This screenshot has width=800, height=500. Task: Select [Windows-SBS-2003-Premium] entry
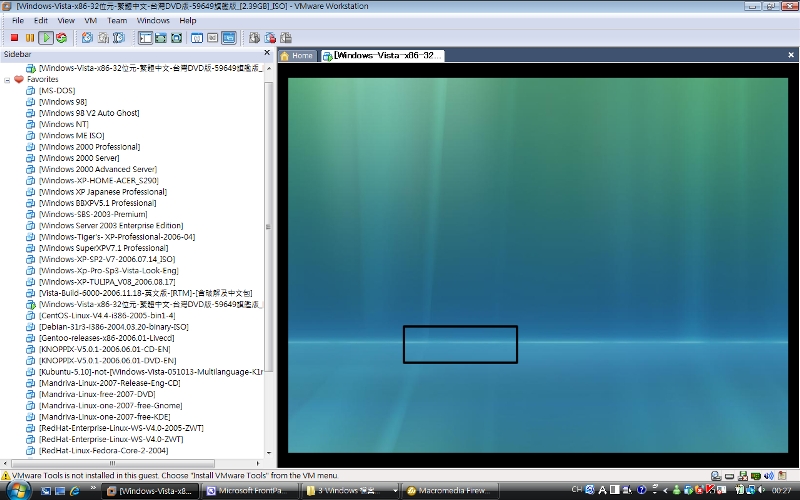(93, 214)
